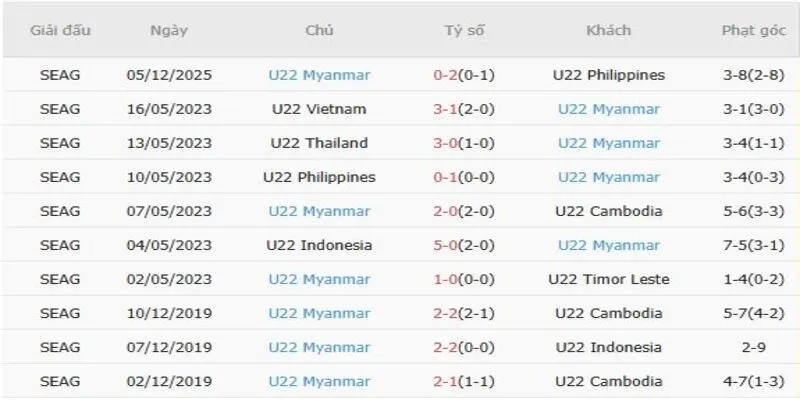Select the 7-5(3-1) corner kick cell

pyautogui.click(x=752, y=245)
